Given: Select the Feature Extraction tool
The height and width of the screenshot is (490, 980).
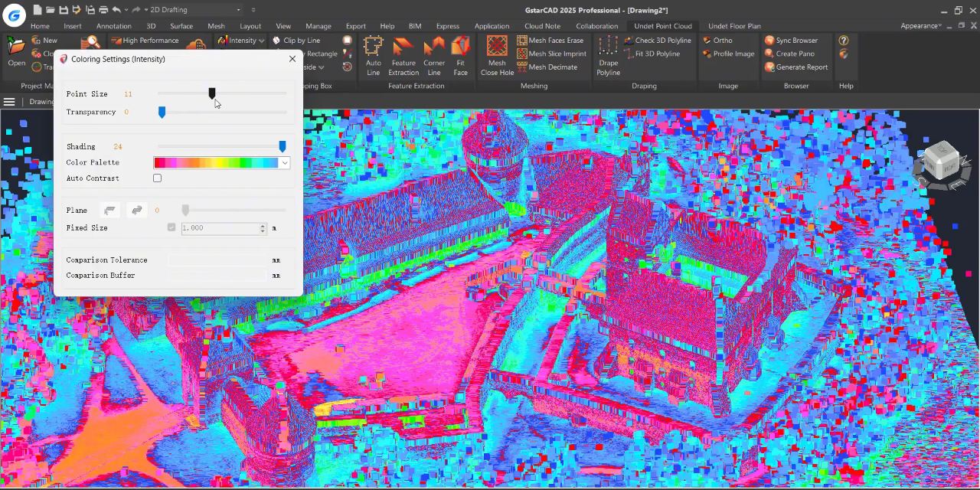Looking at the screenshot, I should [x=403, y=56].
